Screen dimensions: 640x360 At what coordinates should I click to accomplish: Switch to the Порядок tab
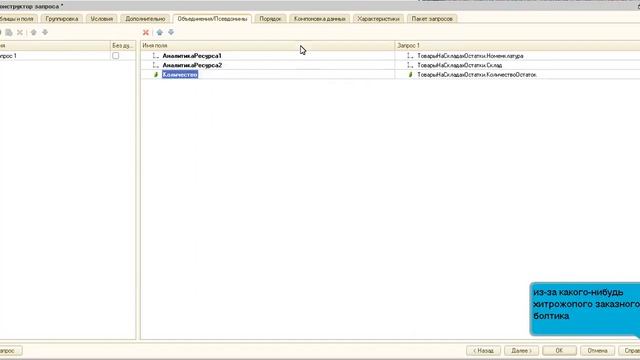pyautogui.click(x=270, y=19)
